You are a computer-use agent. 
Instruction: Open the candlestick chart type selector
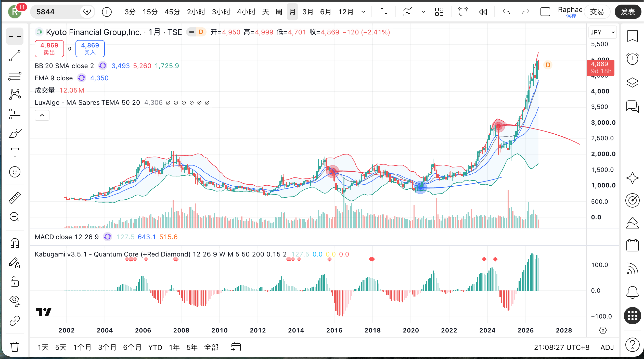[384, 12]
